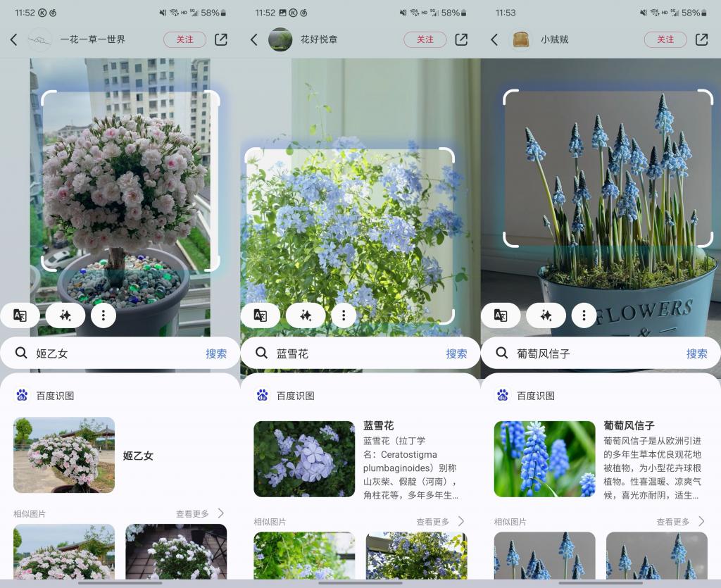Select the translate icon below the 姬乙女 photo
721x588 pixels.
tap(20, 315)
